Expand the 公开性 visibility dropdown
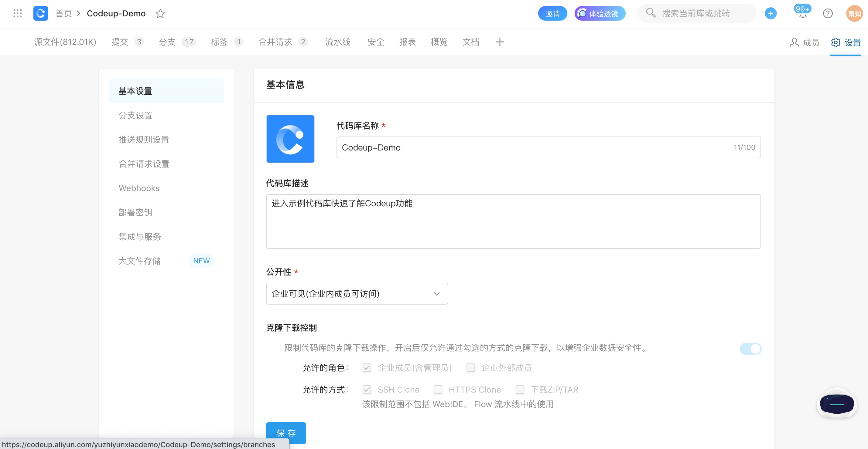 (x=357, y=293)
